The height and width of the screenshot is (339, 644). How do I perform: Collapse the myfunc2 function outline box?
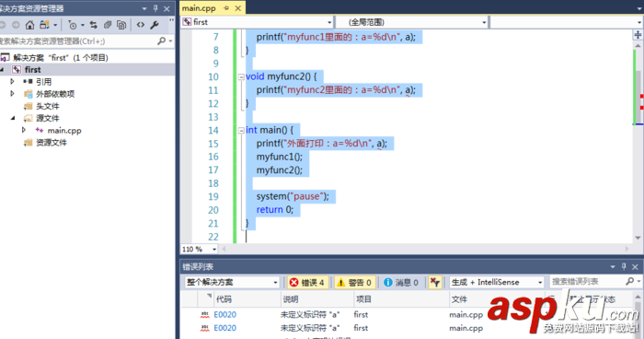(241, 76)
